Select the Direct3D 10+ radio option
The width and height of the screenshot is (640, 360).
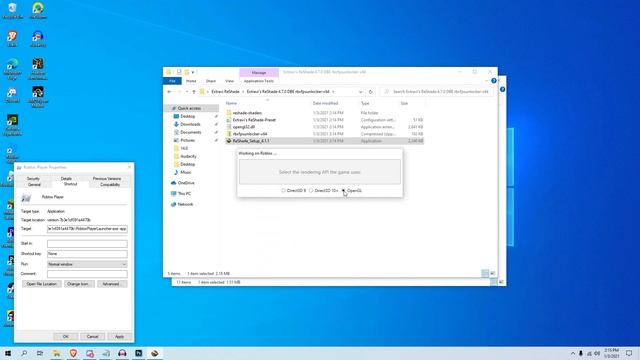[x=324, y=191]
